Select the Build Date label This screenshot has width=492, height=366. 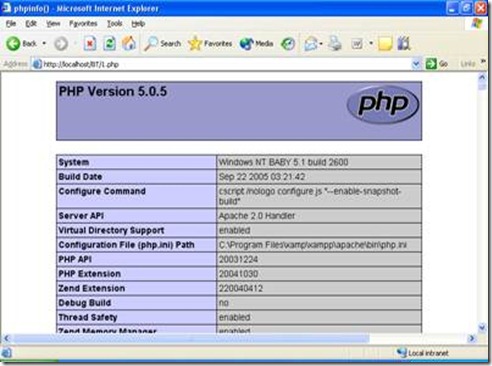coord(80,177)
